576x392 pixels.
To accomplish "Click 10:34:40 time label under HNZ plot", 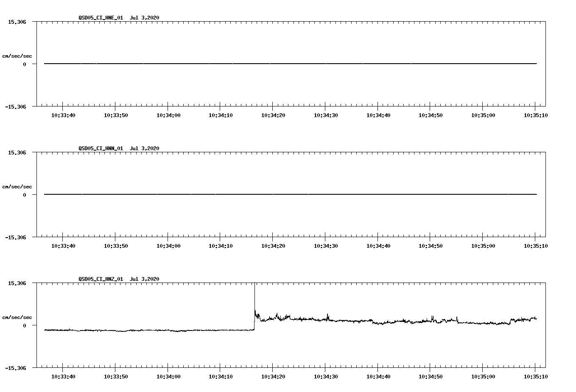I will pyautogui.click(x=378, y=377).
